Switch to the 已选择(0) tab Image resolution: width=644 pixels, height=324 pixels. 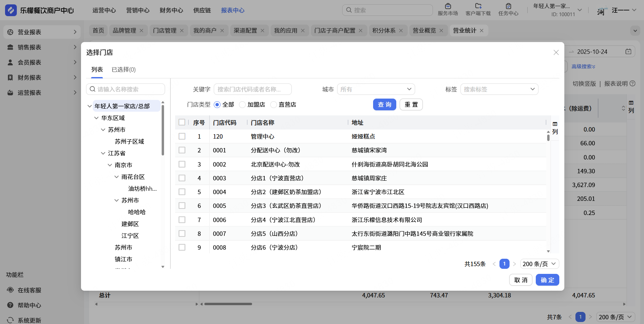(123, 70)
